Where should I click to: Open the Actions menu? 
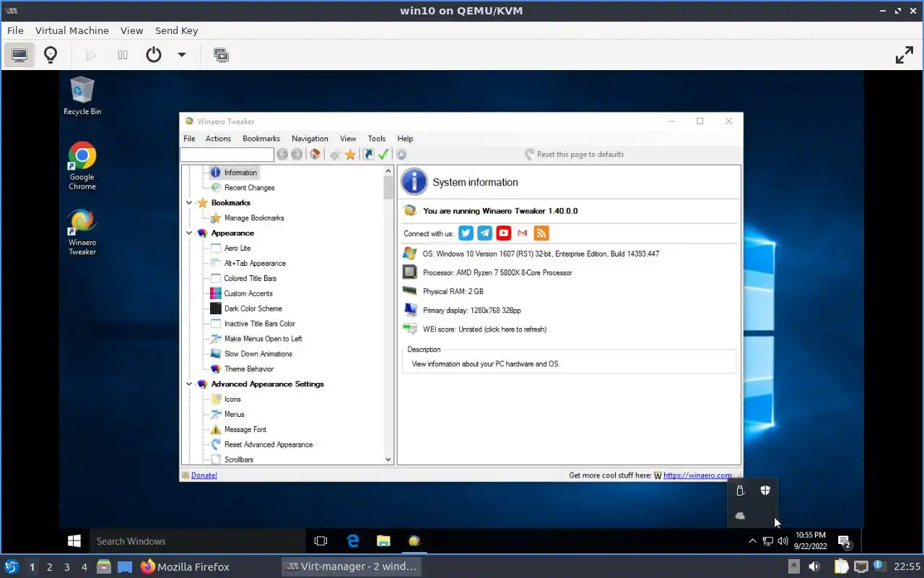click(218, 139)
